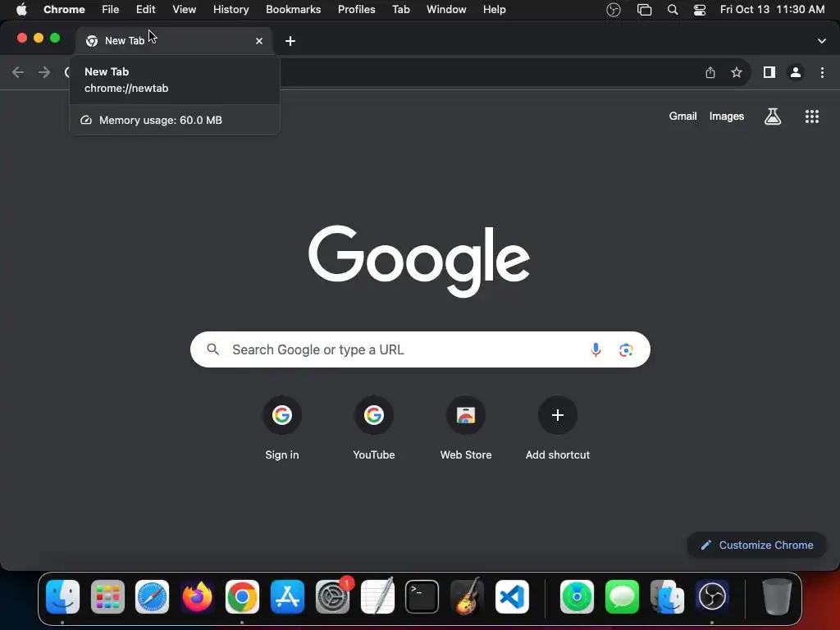Open the View menu
Screen dimensions: 840x630
click(184, 10)
